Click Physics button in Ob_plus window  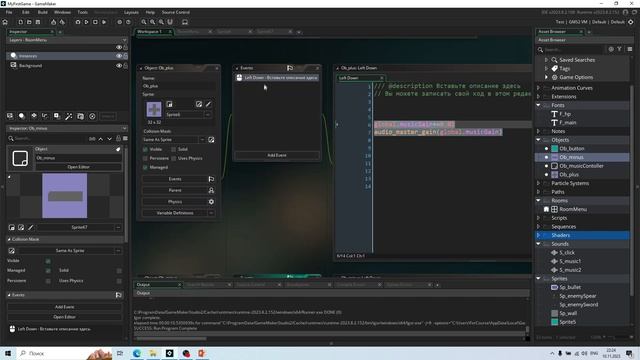[175, 202]
